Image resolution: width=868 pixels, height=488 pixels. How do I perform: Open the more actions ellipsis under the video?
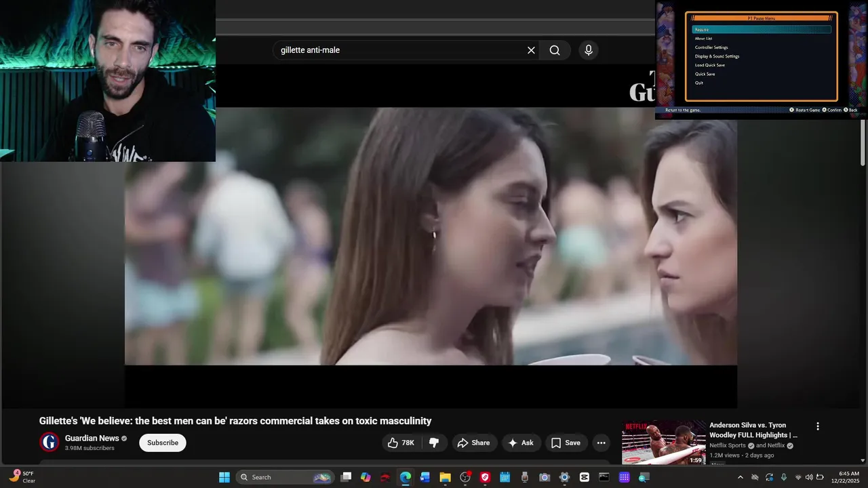tap(601, 443)
